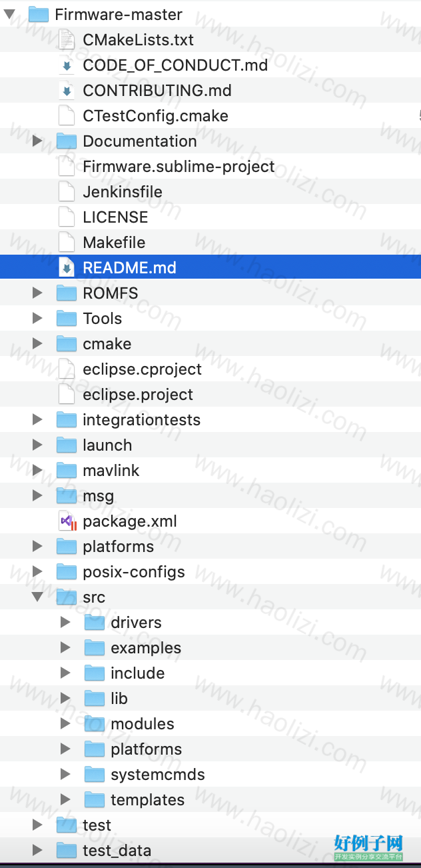The height and width of the screenshot is (868, 421).
Task: Select the package.xml file name
Action: pyautogui.click(x=130, y=521)
